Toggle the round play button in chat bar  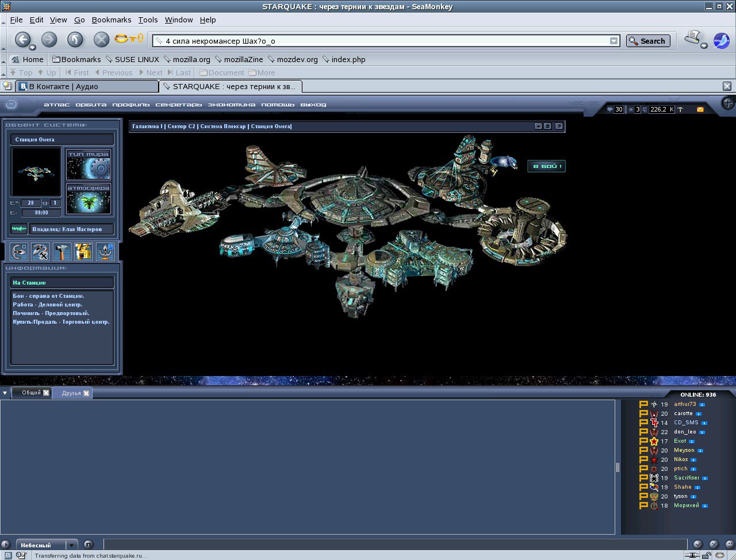[6, 544]
